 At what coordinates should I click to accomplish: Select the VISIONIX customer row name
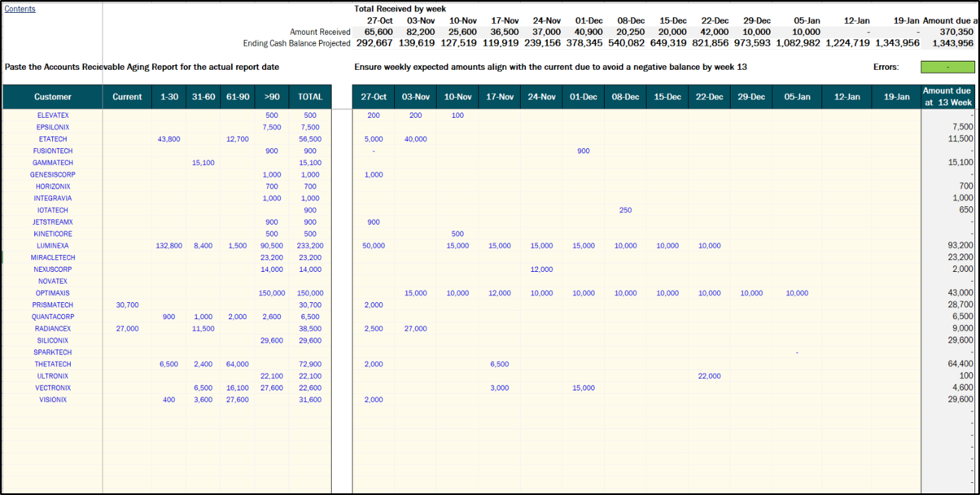tap(53, 400)
